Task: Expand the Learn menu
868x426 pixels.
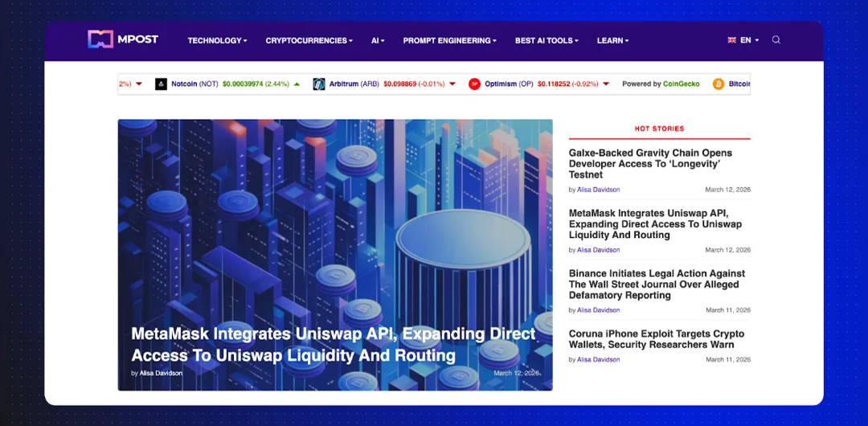Action: [x=612, y=40]
